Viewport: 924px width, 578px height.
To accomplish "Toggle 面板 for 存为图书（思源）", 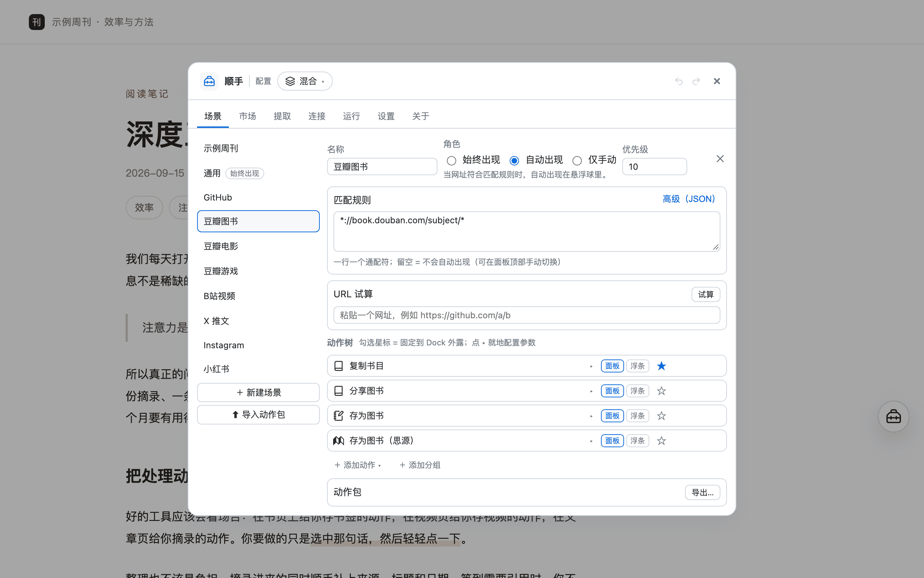I will pos(612,440).
